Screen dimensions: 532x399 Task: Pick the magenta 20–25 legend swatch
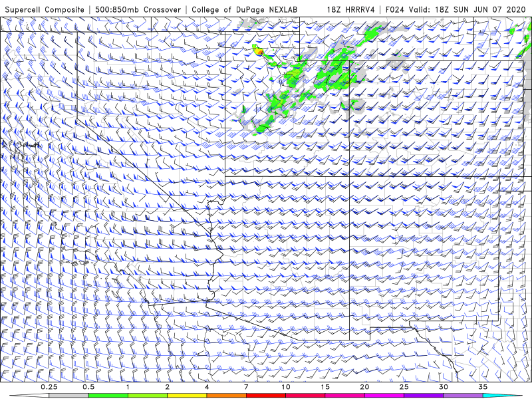coord(384,396)
